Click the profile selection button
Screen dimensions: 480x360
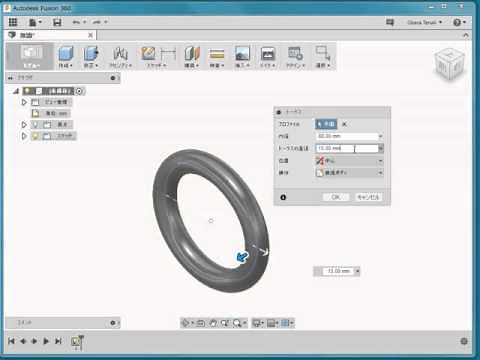tap(326, 124)
